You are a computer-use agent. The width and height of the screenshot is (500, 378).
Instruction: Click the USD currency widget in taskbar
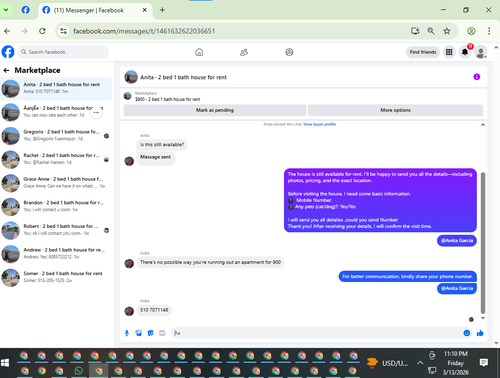point(388,363)
